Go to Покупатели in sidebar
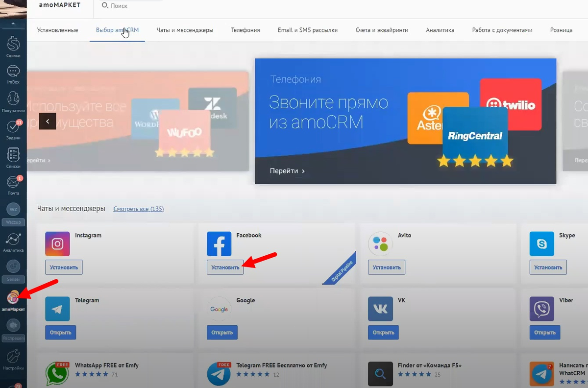This screenshot has width=588, height=388. pyautogui.click(x=13, y=102)
